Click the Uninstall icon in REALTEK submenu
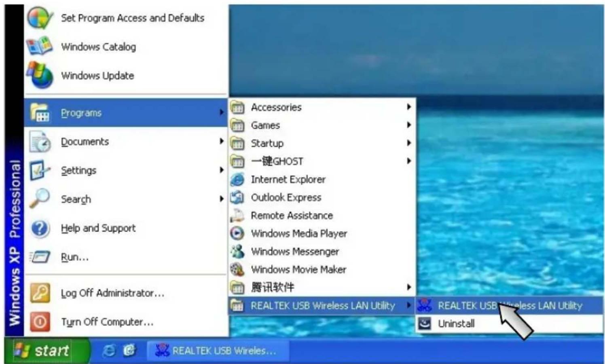605x364 pixels. 424,324
